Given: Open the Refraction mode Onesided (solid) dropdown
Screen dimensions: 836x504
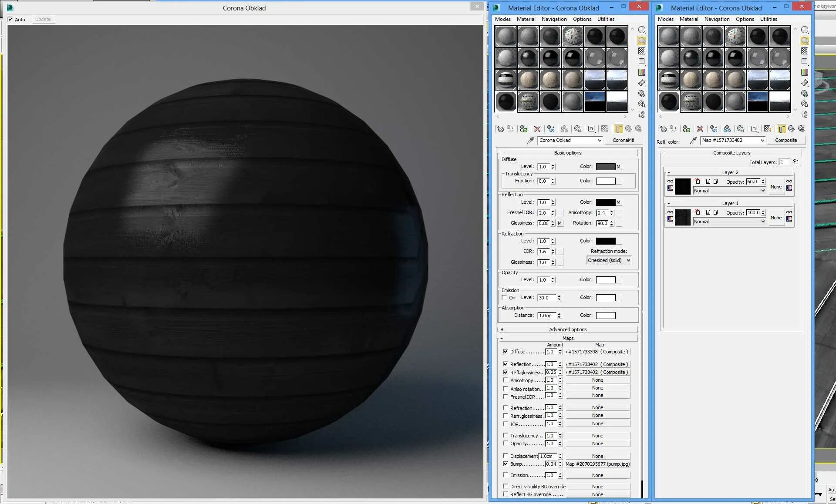Looking at the screenshot, I should [x=609, y=260].
